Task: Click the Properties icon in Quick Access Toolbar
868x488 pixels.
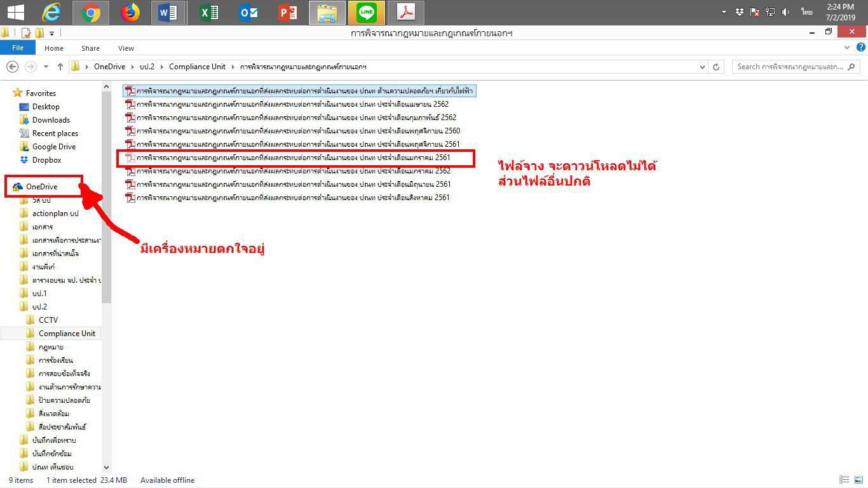Action: coord(26,33)
